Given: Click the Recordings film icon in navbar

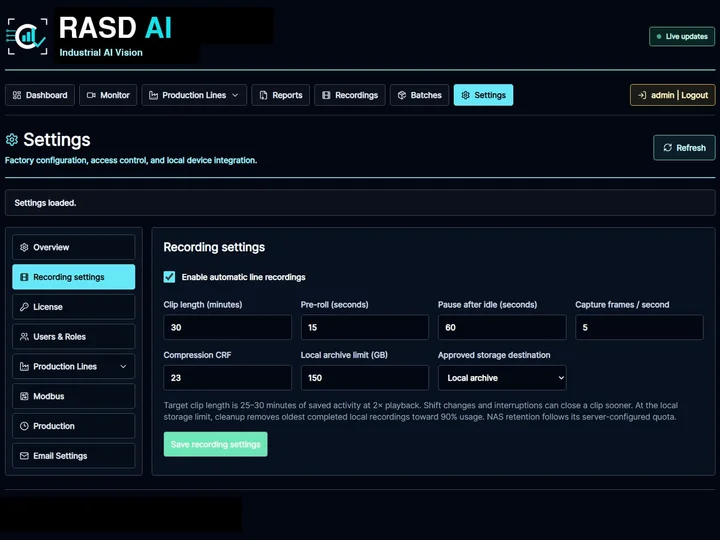Looking at the screenshot, I should [326, 95].
